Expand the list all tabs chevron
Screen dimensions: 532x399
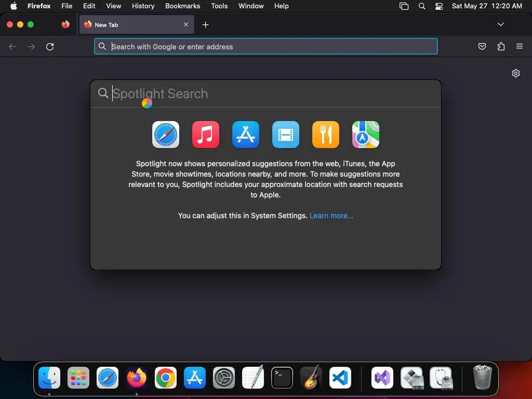tap(500, 24)
